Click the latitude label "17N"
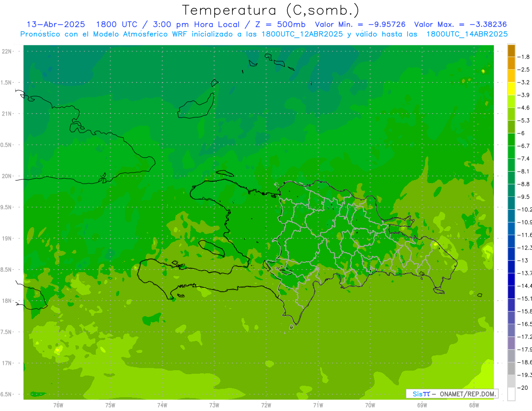Screen dimensions: 532x411 coord(8,363)
